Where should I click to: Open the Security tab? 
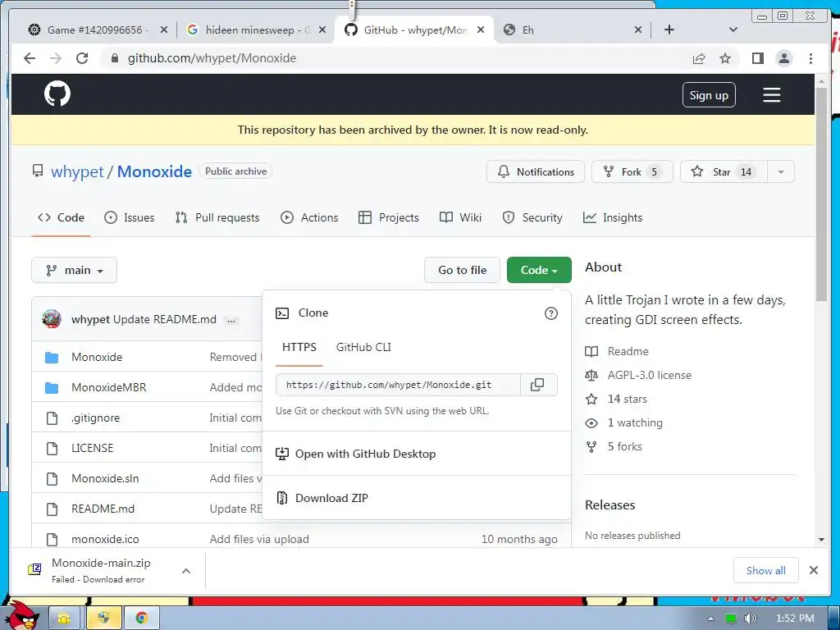[x=532, y=217]
